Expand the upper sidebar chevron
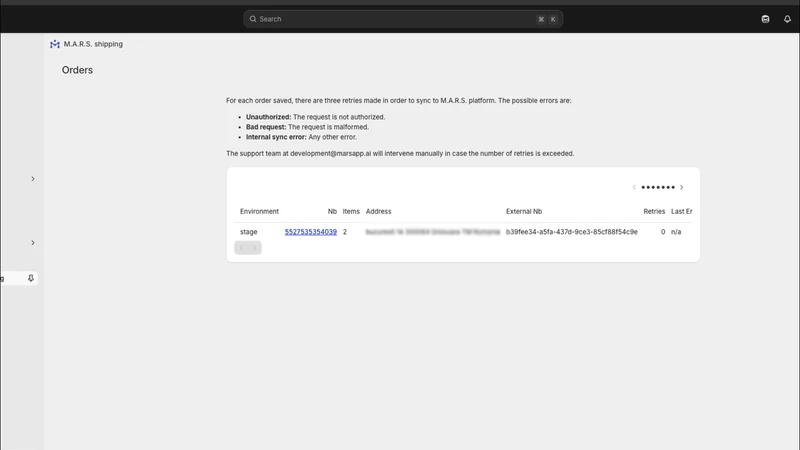The height and width of the screenshot is (450, 800). 33,179
